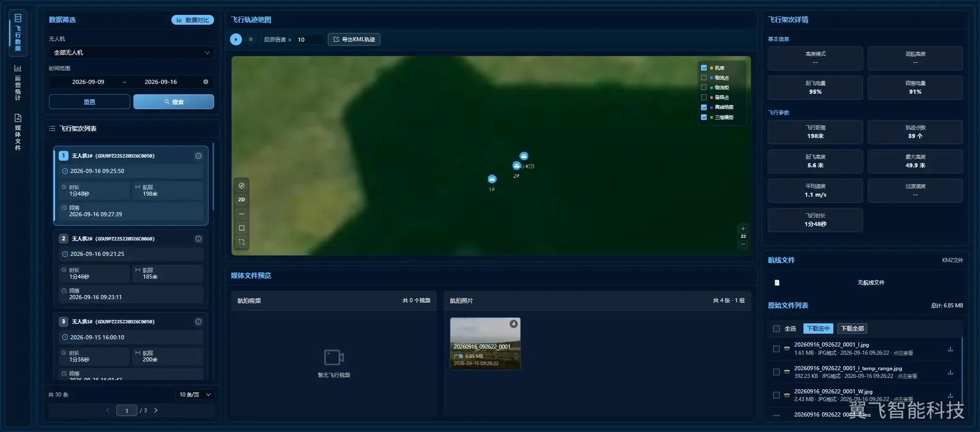The height and width of the screenshot is (432, 980).
Task: Clear the date range field
Action: click(206, 82)
